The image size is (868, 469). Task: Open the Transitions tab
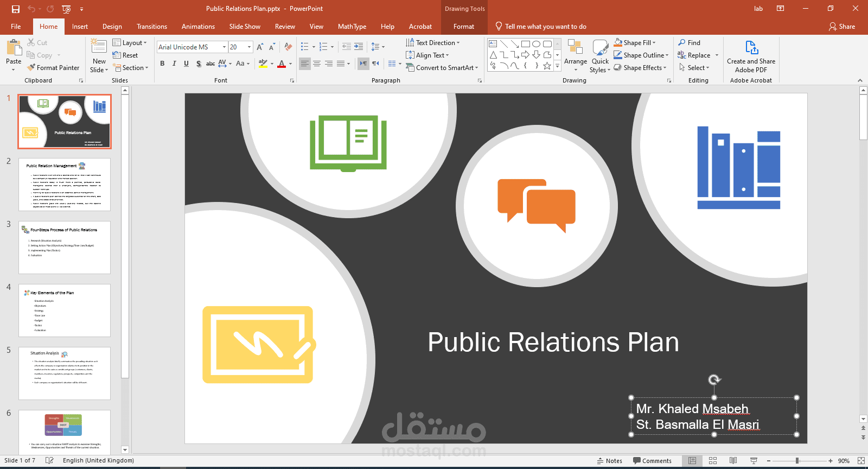(x=152, y=27)
